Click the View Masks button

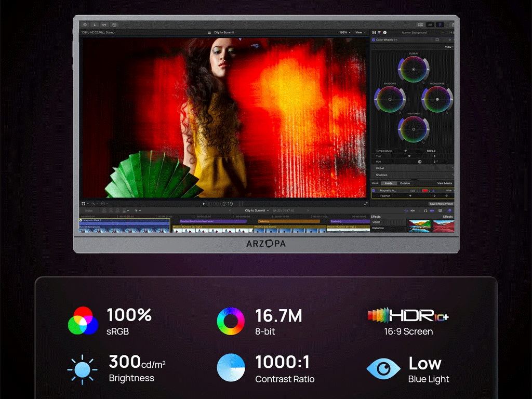(x=445, y=183)
